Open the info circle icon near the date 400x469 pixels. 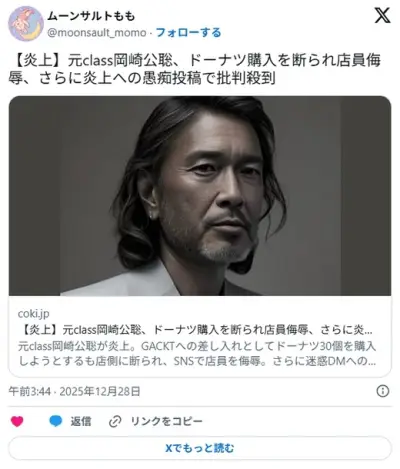point(383,391)
